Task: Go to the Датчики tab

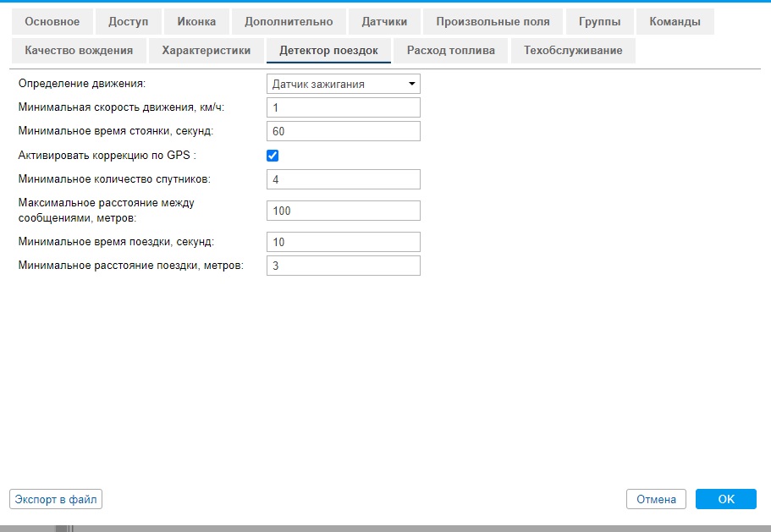Action: (x=384, y=21)
